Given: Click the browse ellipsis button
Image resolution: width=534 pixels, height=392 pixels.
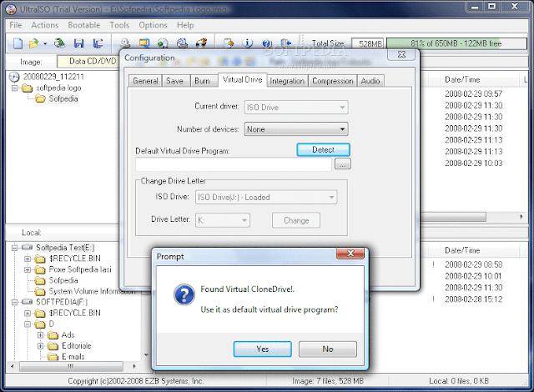Looking at the screenshot, I should point(343,164).
